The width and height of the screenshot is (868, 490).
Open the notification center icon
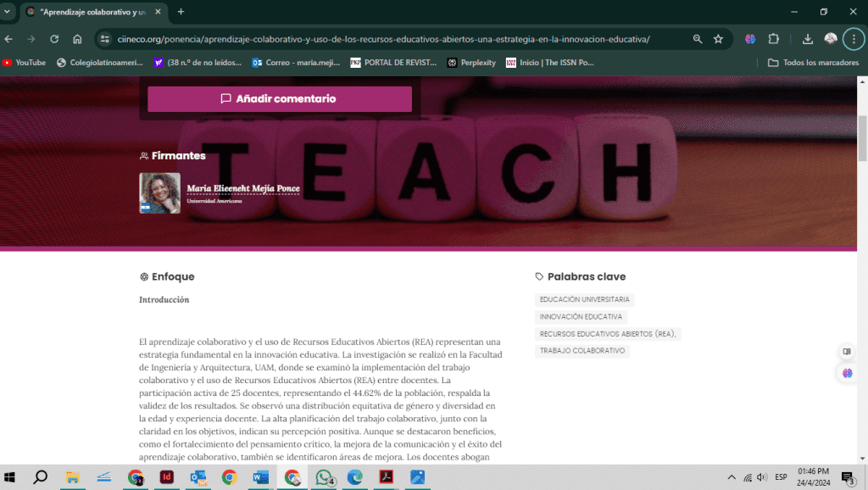pyautogui.click(x=848, y=477)
